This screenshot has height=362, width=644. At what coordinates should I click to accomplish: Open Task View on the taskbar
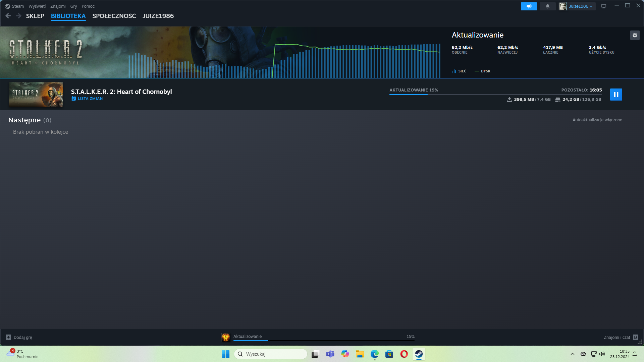[315, 354]
